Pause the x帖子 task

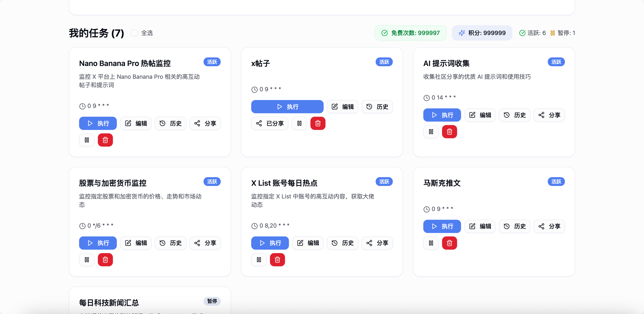click(x=299, y=123)
